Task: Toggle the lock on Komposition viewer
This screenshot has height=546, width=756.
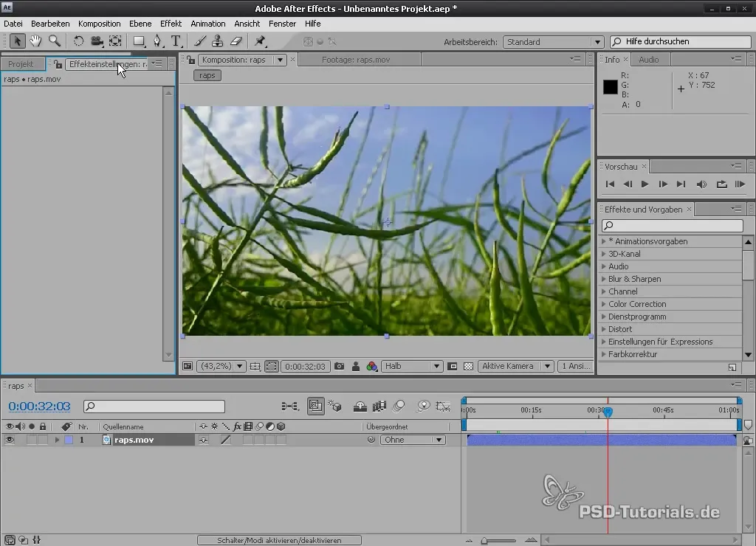Action: (x=191, y=60)
